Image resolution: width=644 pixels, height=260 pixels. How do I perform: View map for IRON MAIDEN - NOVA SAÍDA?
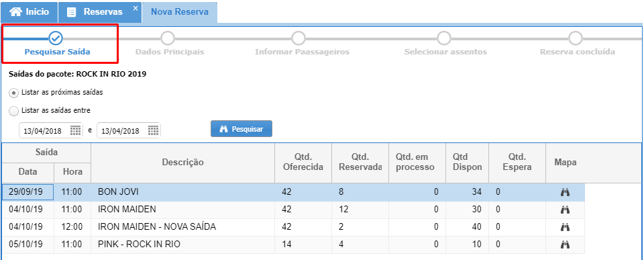pos(566,227)
